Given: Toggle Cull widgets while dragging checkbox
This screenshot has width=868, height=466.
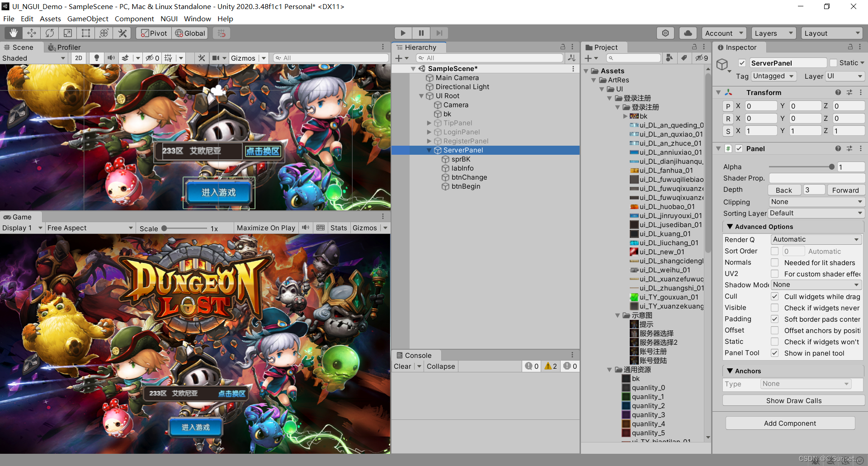Looking at the screenshot, I should (x=774, y=296).
